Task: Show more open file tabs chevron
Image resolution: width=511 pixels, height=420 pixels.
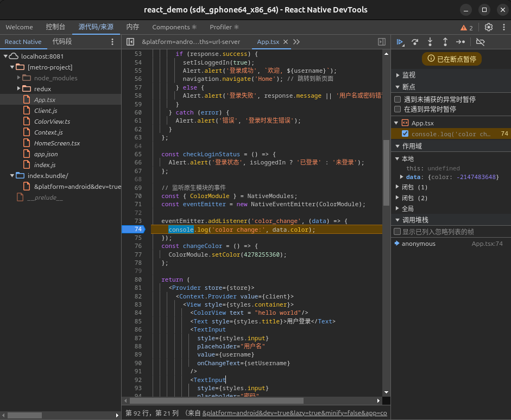Action: [x=296, y=42]
